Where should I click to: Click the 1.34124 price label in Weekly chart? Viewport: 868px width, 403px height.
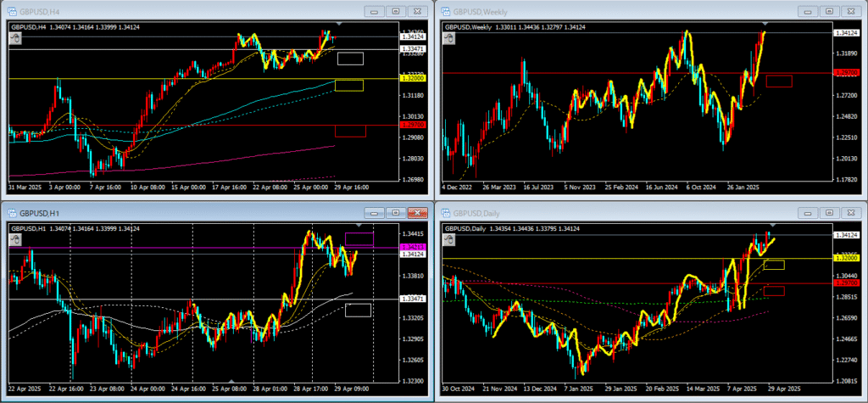pyautogui.click(x=846, y=33)
